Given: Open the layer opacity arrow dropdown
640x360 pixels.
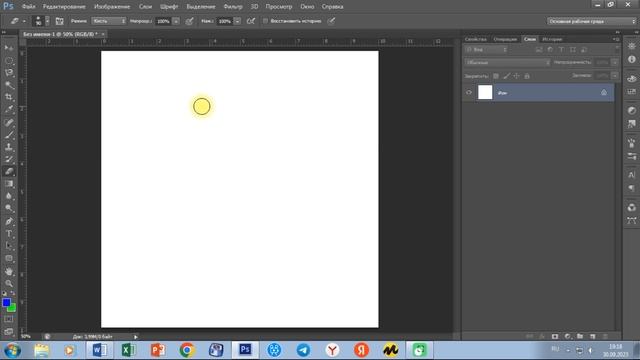Looking at the screenshot, I should pyautogui.click(x=615, y=62).
